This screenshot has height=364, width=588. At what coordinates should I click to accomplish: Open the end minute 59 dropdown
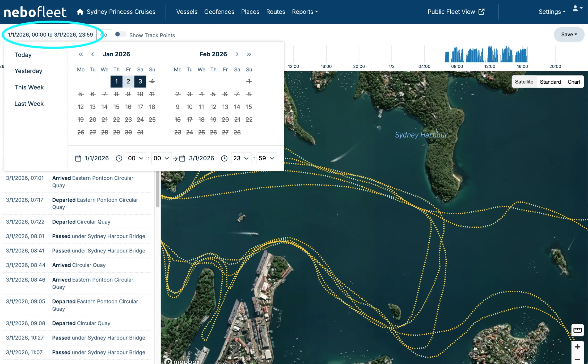click(x=266, y=159)
